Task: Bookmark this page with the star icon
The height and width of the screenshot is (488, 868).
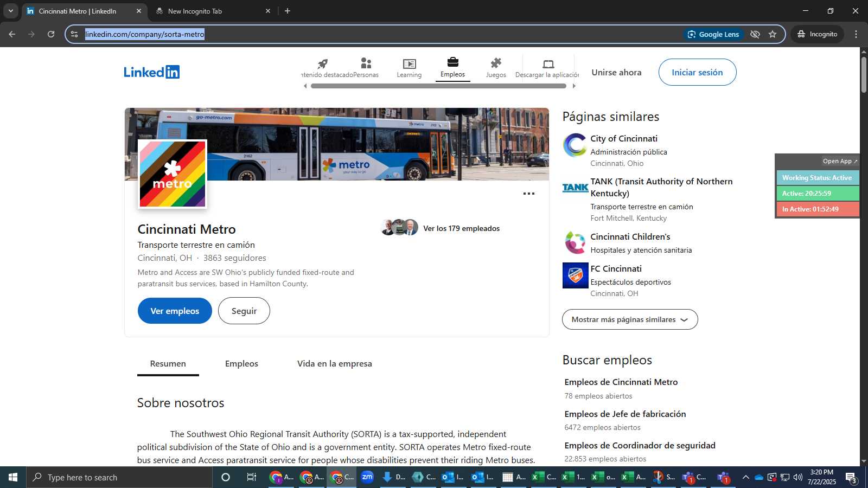Action: (x=773, y=34)
